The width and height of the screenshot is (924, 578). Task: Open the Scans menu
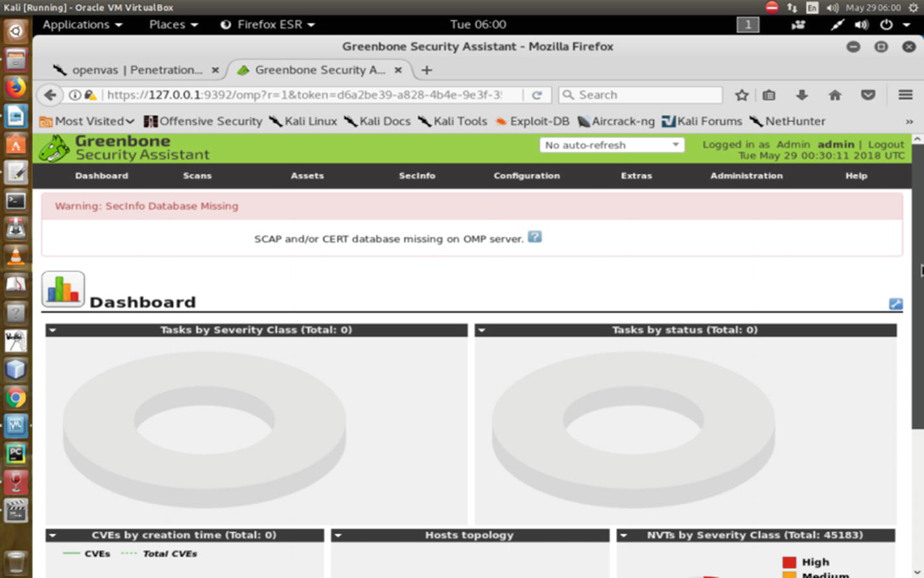tap(197, 176)
